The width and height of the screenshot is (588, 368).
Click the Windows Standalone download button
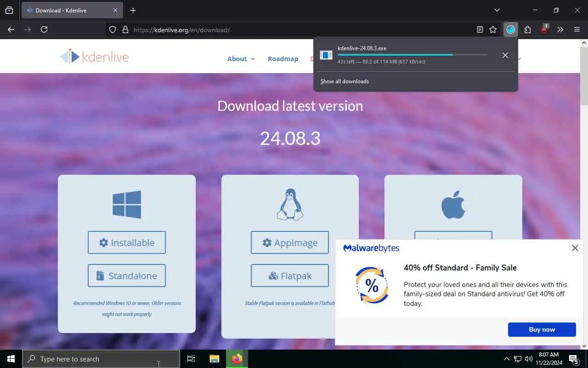(x=127, y=276)
